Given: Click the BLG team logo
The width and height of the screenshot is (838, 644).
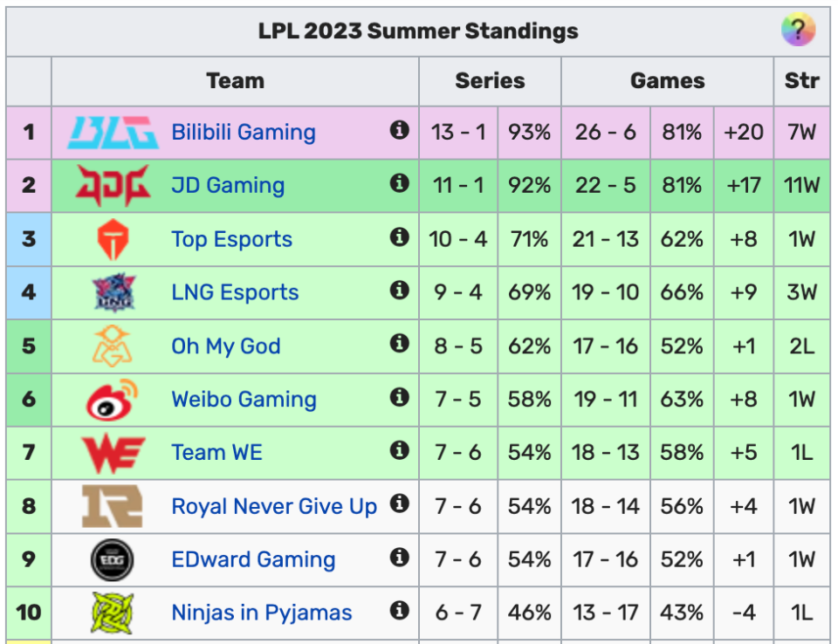Looking at the screenshot, I should (x=113, y=133).
